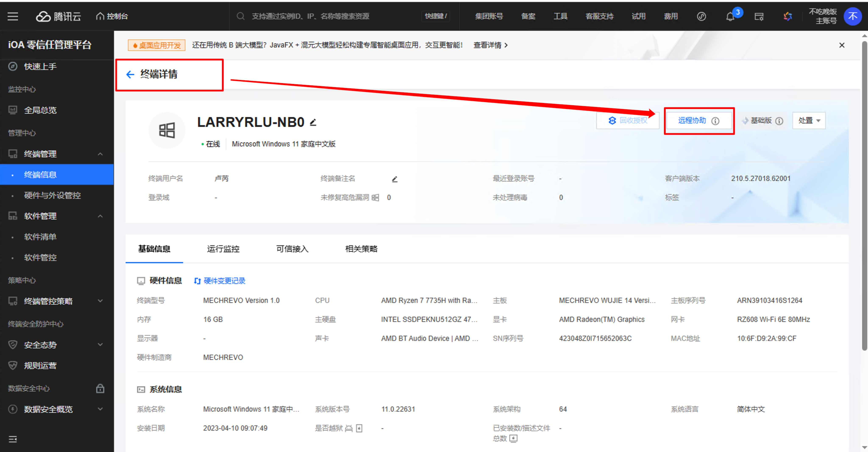Switch to the 运行监控 tab
The height and width of the screenshot is (452, 868).
point(223,249)
